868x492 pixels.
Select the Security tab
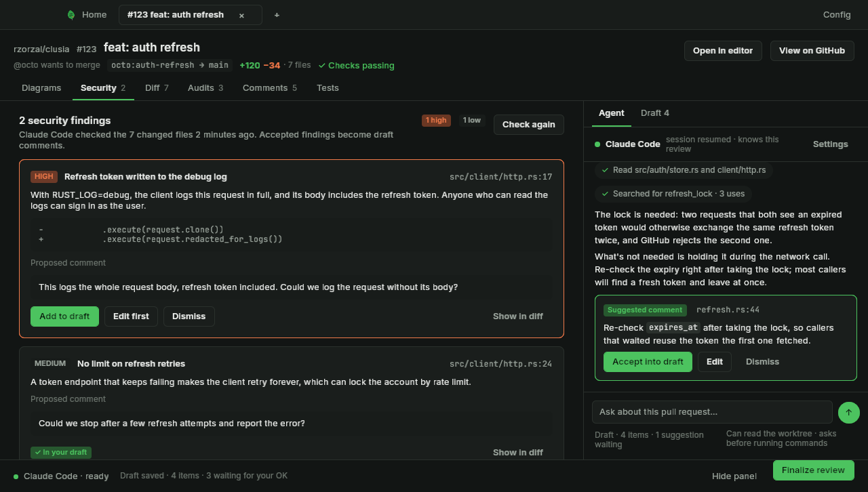coord(103,88)
